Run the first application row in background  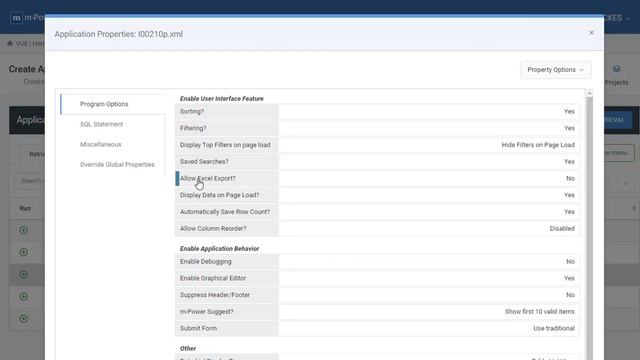(x=24, y=230)
